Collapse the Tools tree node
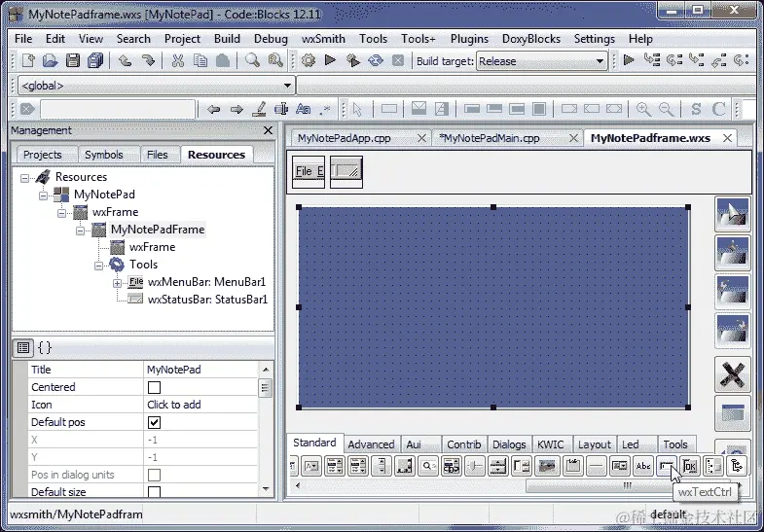Screen dimensions: 764x532 (98, 266)
